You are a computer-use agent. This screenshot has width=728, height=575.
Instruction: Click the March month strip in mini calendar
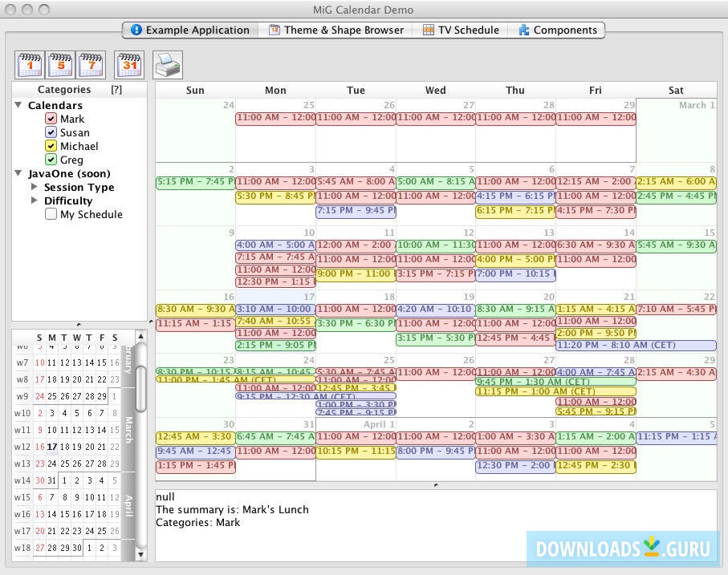128,429
